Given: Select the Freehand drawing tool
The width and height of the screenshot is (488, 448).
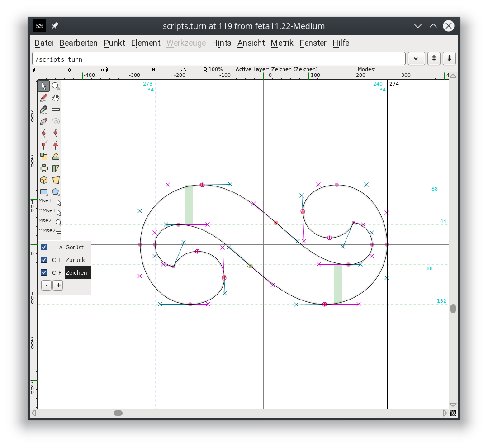Looking at the screenshot, I should [43, 98].
